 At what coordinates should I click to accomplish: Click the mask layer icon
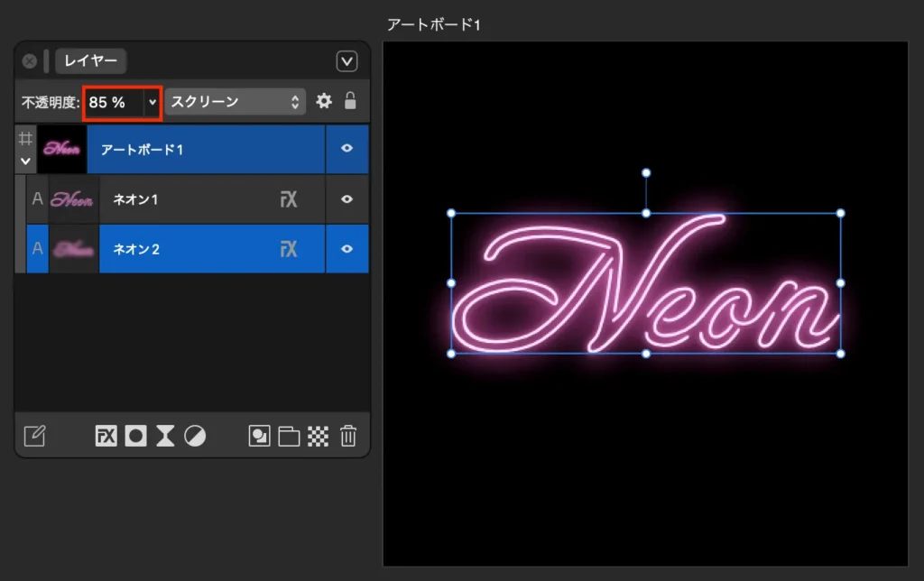point(135,437)
